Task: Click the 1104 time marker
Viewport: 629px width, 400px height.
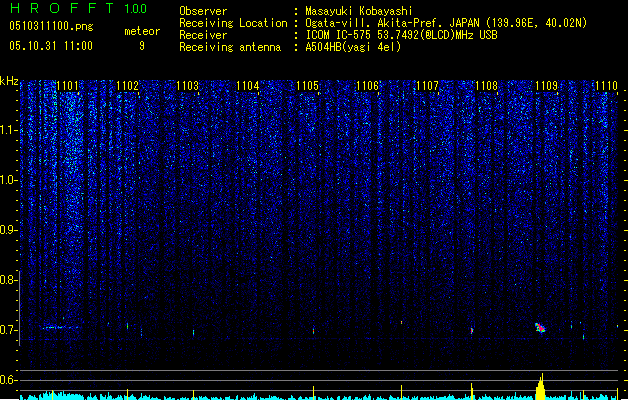Action: click(248, 86)
